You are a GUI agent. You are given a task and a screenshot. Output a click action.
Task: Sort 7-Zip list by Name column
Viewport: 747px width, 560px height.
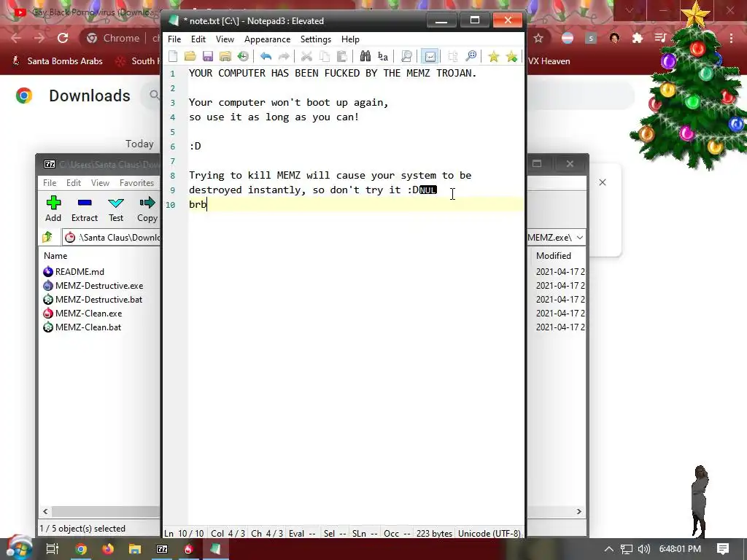(55, 256)
